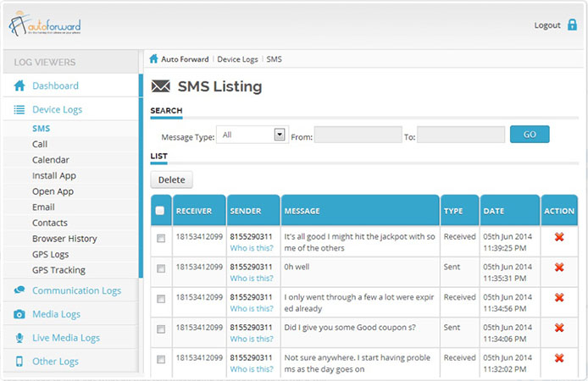Open Call logs in the sidebar
This screenshot has height=381, width=588.
(x=40, y=144)
